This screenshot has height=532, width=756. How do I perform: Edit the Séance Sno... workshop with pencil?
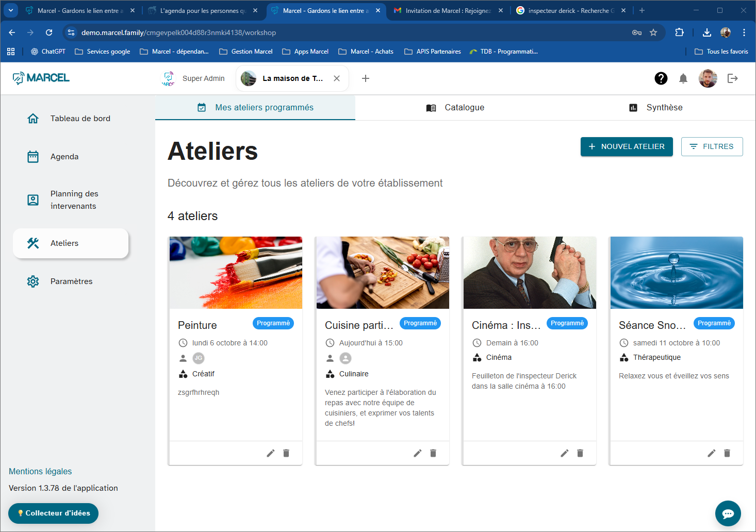tap(712, 453)
